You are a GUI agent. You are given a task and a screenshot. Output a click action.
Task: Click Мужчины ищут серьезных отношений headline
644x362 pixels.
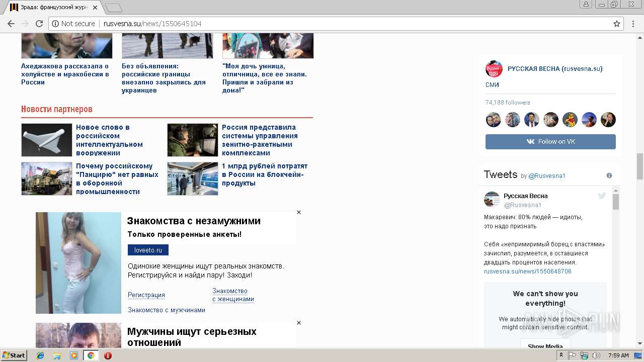click(192, 337)
